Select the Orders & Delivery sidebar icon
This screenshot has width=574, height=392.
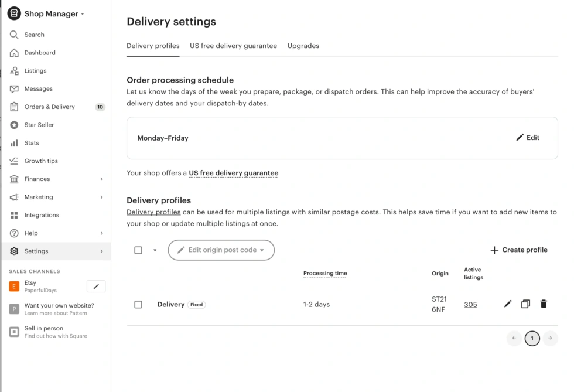pyautogui.click(x=13, y=107)
